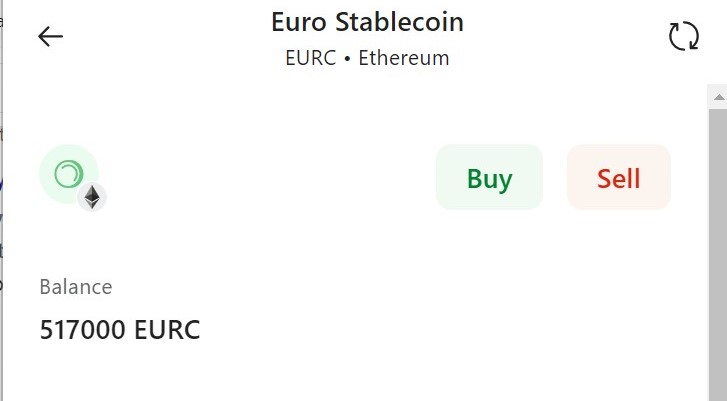The width and height of the screenshot is (727, 401).
Task: Select the Ethereum network badge icon
Action: (x=92, y=197)
